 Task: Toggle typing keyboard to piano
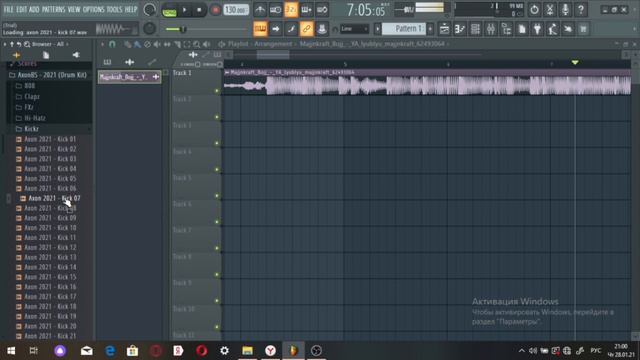click(260, 29)
